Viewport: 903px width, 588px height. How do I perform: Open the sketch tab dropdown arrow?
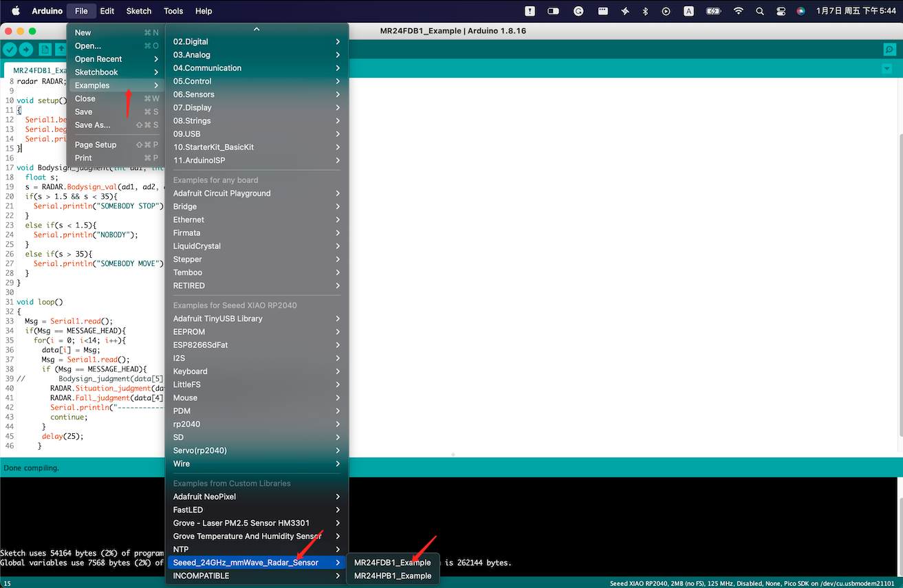pos(886,69)
